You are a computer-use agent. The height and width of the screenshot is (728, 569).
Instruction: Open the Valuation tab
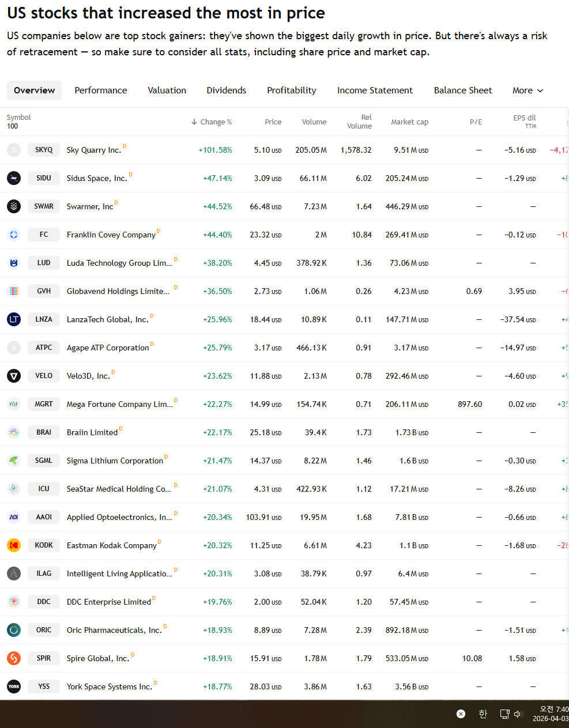pyautogui.click(x=167, y=90)
